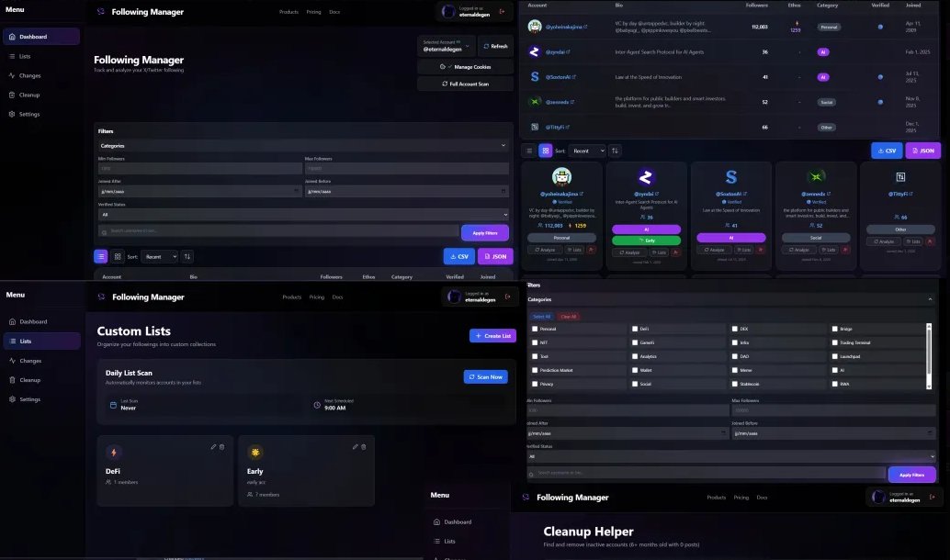Click the DeFi list's lightning bolt icon
Image resolution: width=950 pixels, height=560 pixels.
click(x=113, y=453)
